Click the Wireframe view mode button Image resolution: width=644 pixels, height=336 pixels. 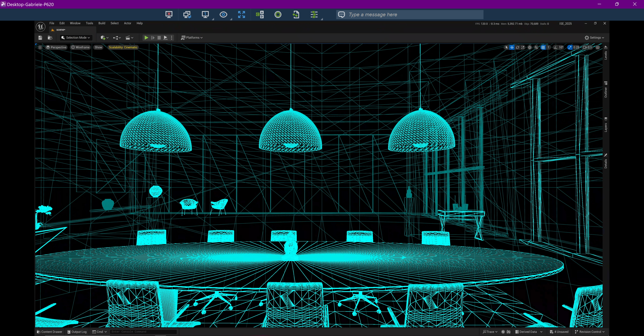click(x=80, y=47)
